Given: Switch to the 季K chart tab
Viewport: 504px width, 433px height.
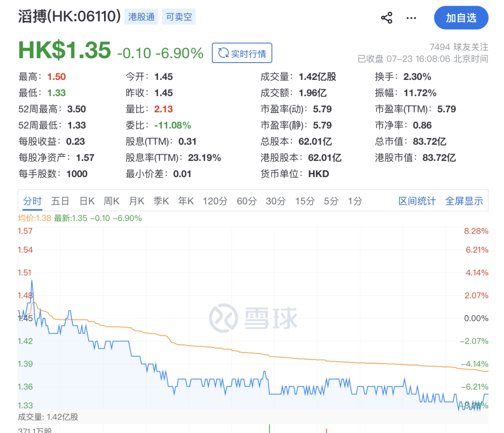Looking at the screenshot, I should [x=161, y=201].
